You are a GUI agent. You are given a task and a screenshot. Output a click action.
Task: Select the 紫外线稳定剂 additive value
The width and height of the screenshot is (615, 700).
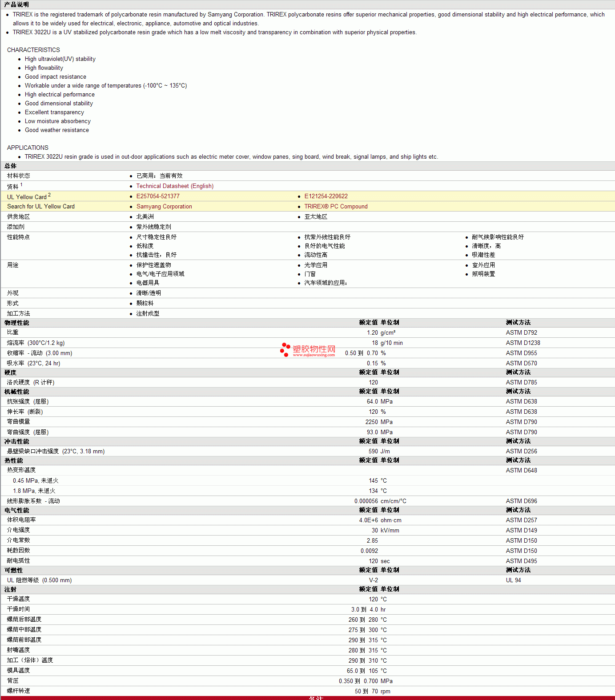pyautogui.click(x=153, y=227)
